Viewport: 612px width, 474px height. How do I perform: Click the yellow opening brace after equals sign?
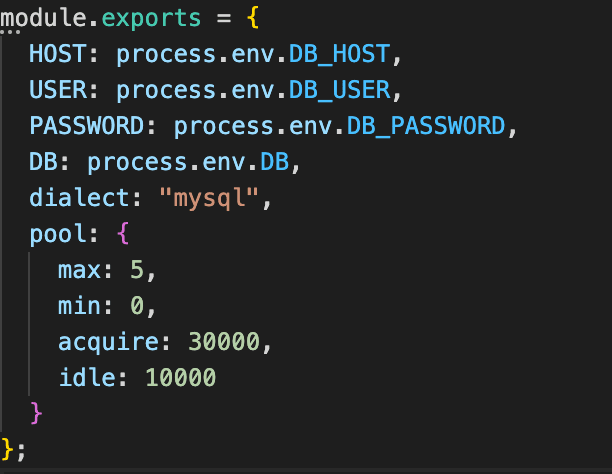(x=253, y=16)
